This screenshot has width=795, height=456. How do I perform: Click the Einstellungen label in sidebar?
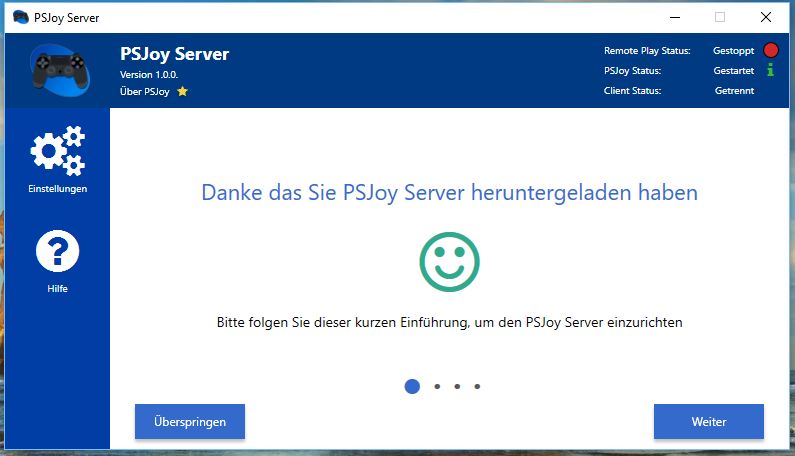(x=57, y=189)
